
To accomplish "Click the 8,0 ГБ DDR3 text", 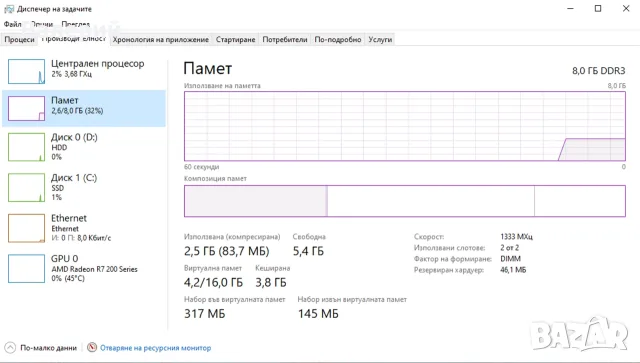I will click(x=598, y=71).
